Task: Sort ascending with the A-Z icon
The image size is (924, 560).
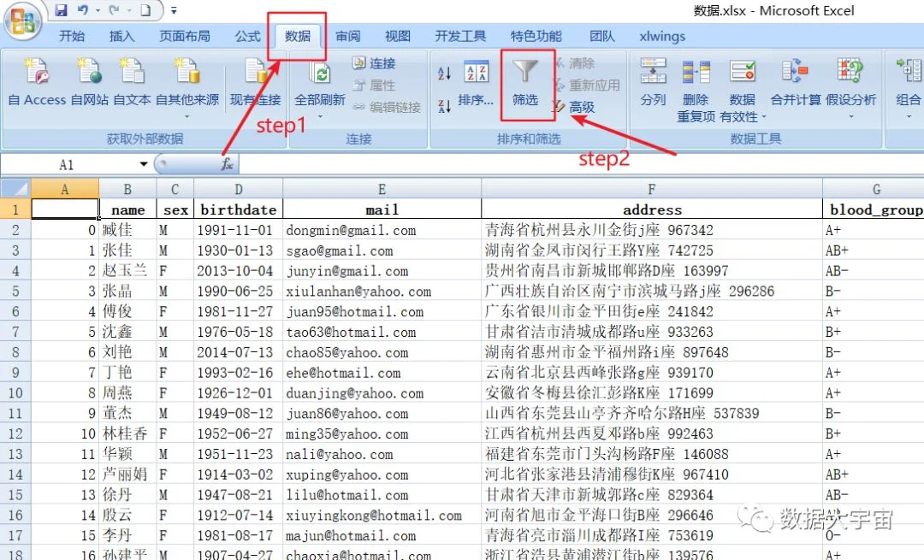Action: tap(444, 73)
